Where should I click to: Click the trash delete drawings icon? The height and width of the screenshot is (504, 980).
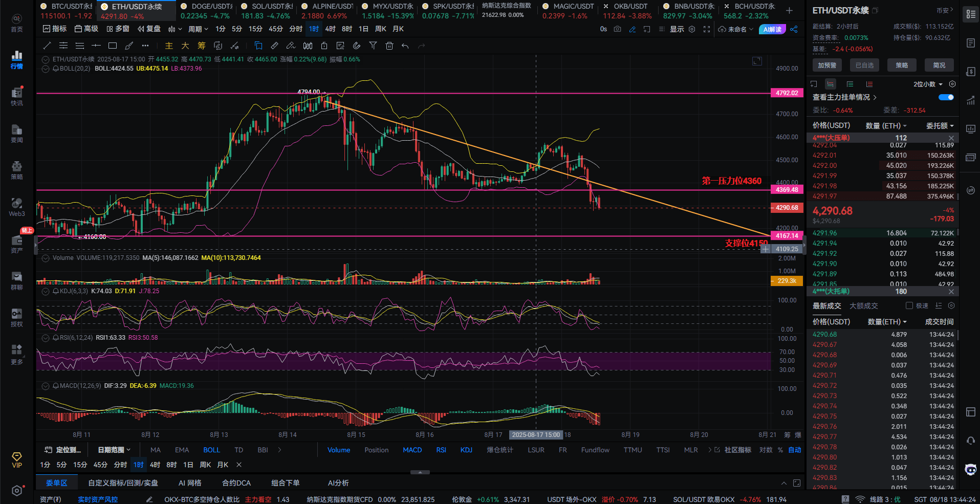[389, 46]
